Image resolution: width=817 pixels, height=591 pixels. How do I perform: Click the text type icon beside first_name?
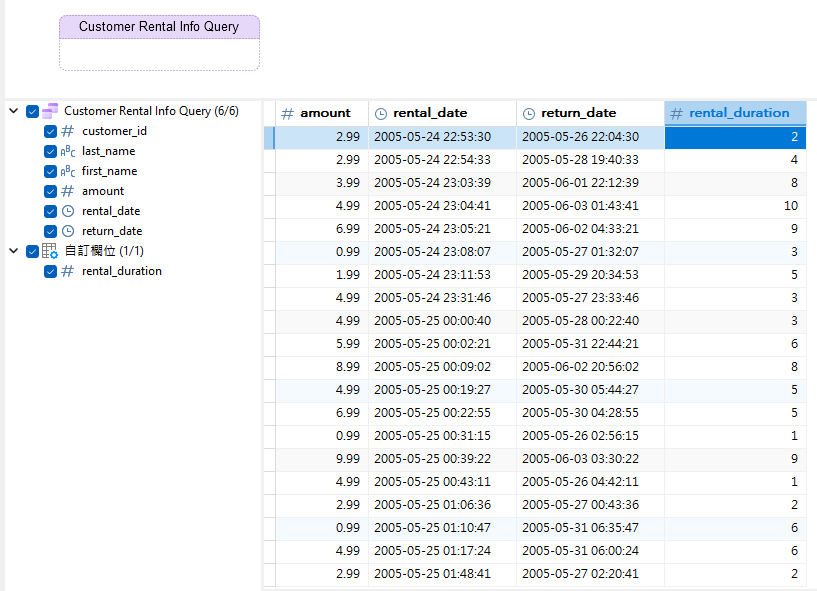click(67, 171)
